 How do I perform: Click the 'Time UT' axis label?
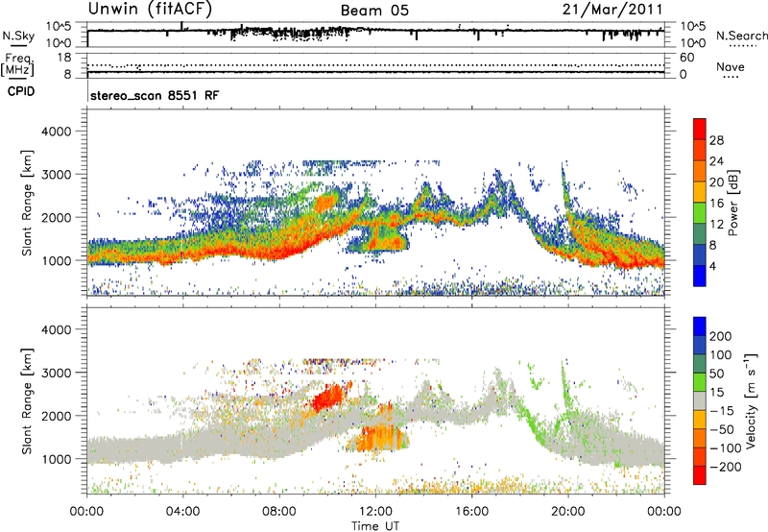pos(375,526)
